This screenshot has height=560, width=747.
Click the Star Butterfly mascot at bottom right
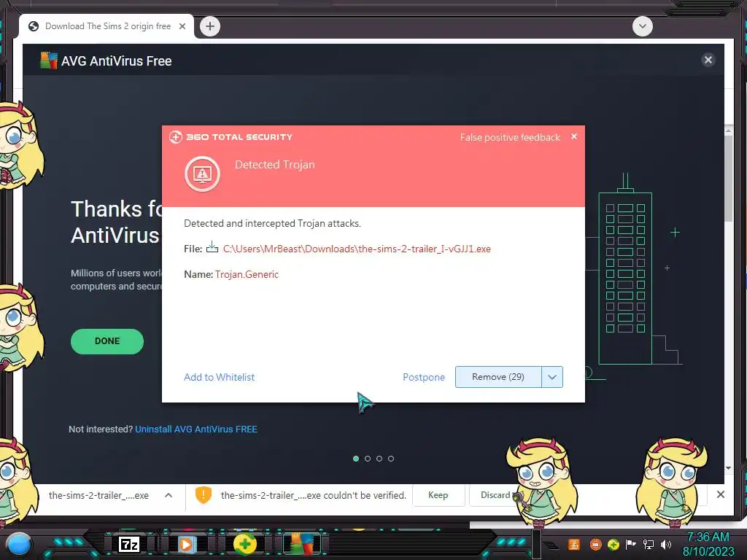[672, 482]
